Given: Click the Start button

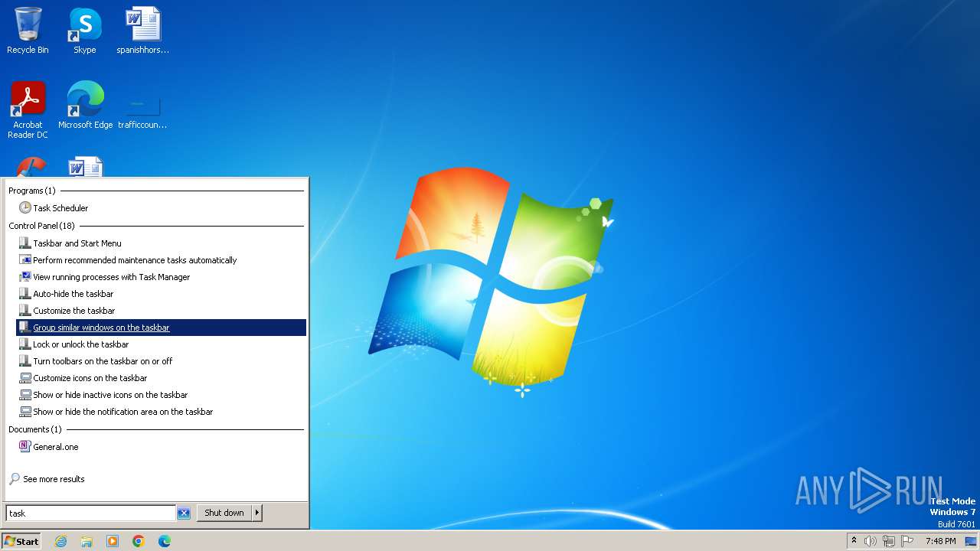Looking at the screenshot, I should pyautogui.click(x=21, y=541).
